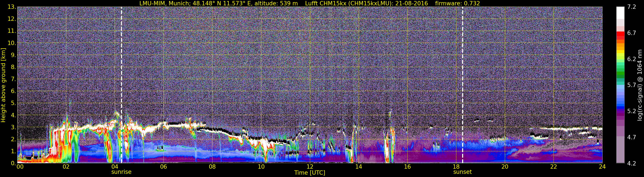This screenshot has width=644, height=177.
Task: Click the colorbar tick label '5.2'
Action: coord(632,111)
